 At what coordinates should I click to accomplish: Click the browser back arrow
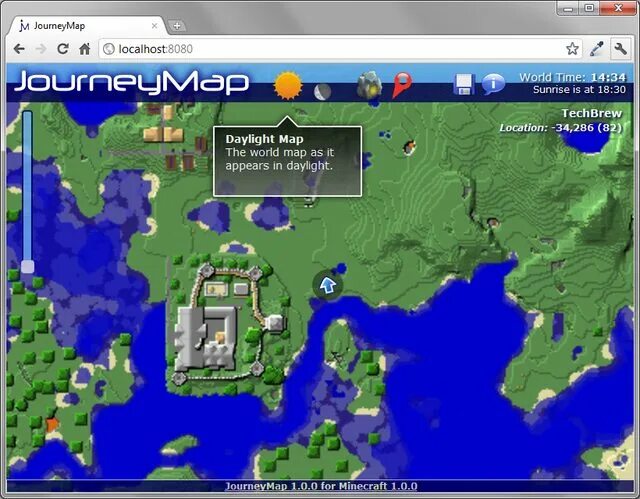[19, 49]
